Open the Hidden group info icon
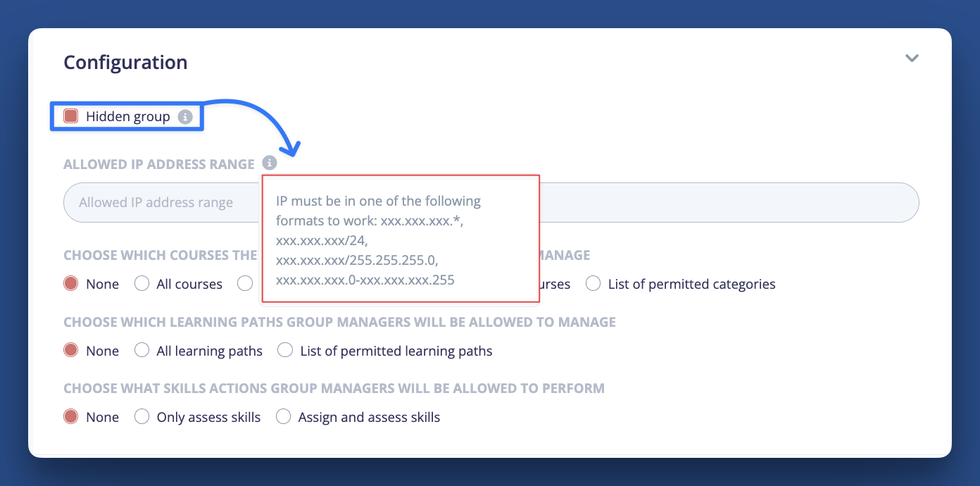980x486 pixels. click(x=185, y=117)
